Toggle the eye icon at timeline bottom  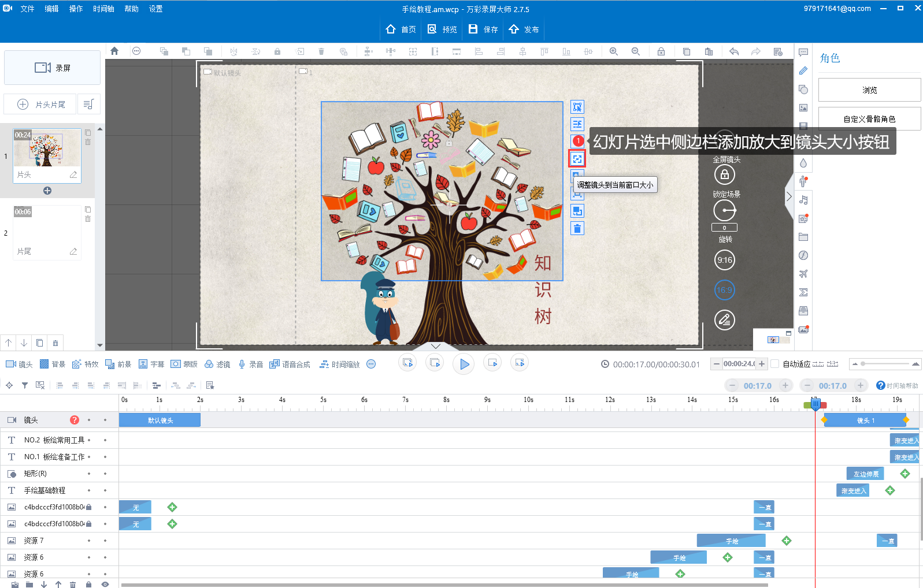(x=105, y=585)
